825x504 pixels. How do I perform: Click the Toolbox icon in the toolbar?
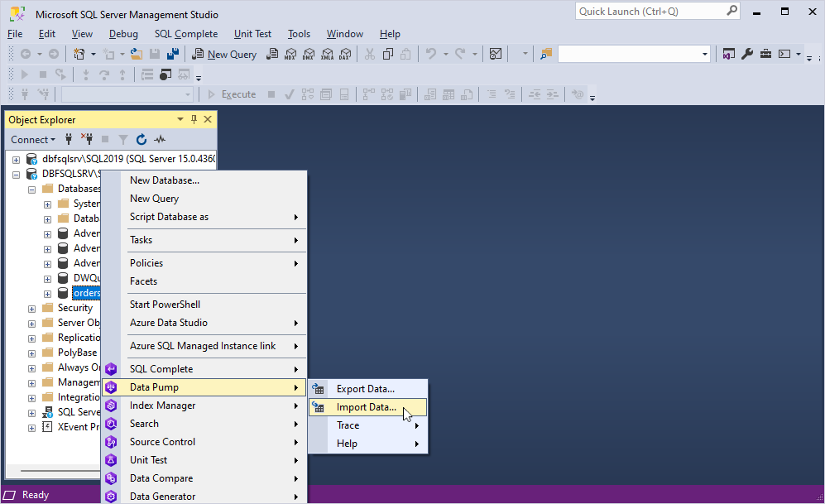765,54
